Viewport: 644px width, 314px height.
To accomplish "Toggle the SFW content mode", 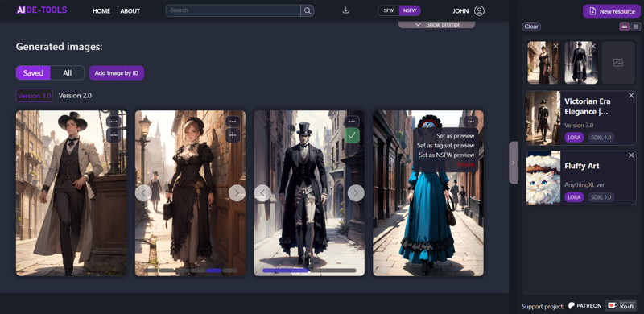I will (389, 10).
